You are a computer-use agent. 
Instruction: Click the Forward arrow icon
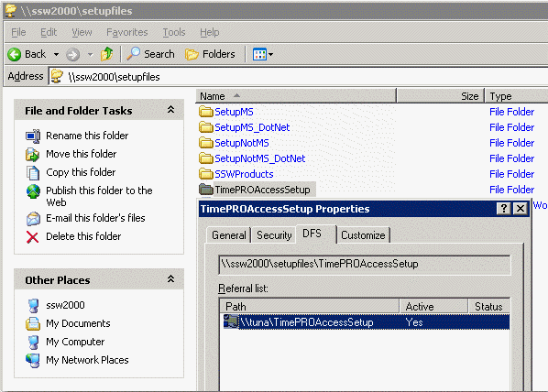[x=72, y=55]
